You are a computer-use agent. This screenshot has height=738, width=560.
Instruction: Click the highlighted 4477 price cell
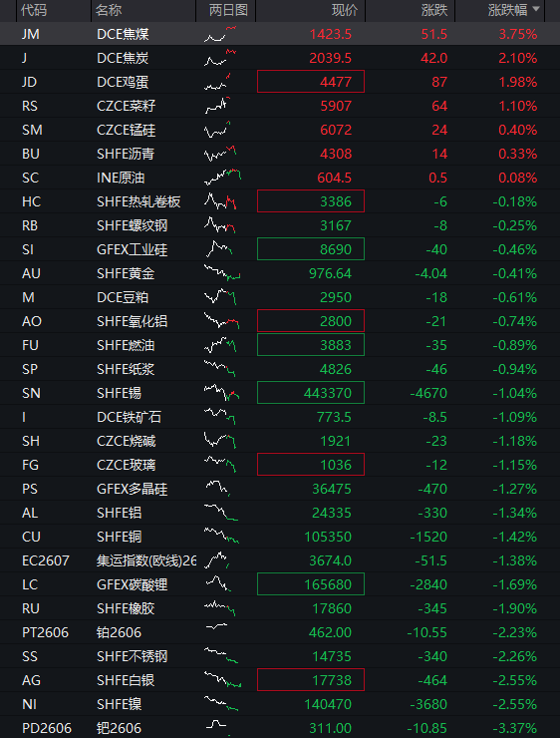(311, 82)
